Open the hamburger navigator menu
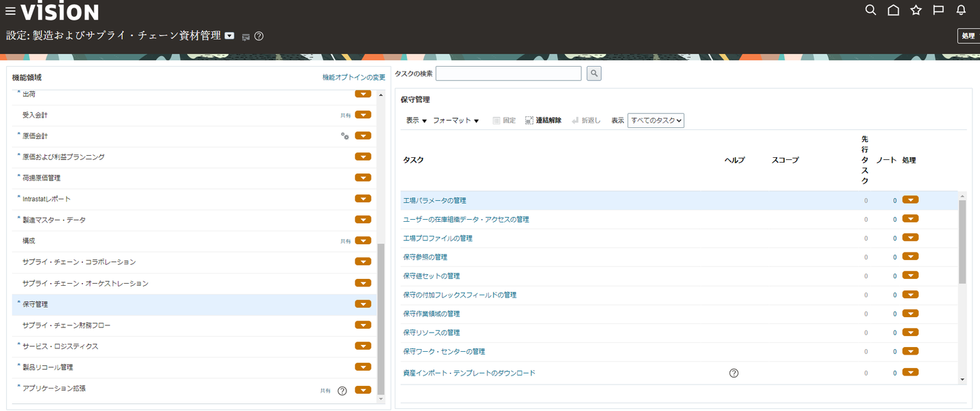 click(x=11, y=11)
